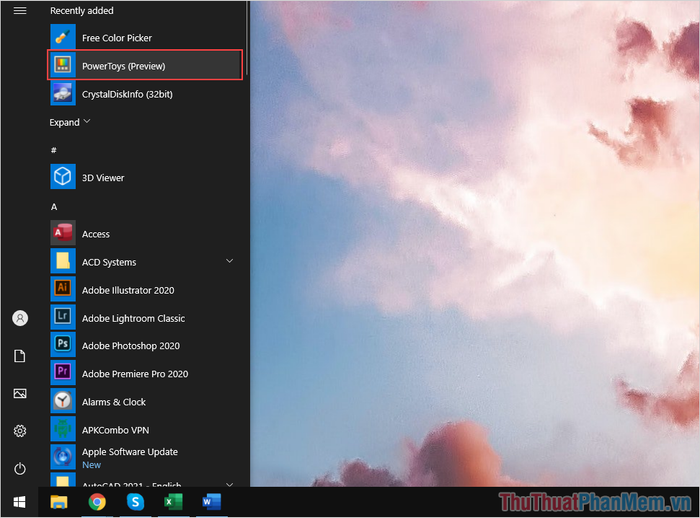Click the 'Adobe Premiere Pro 2020' label
The height and width of the screenshot is (518, 700).
point(135,374)
